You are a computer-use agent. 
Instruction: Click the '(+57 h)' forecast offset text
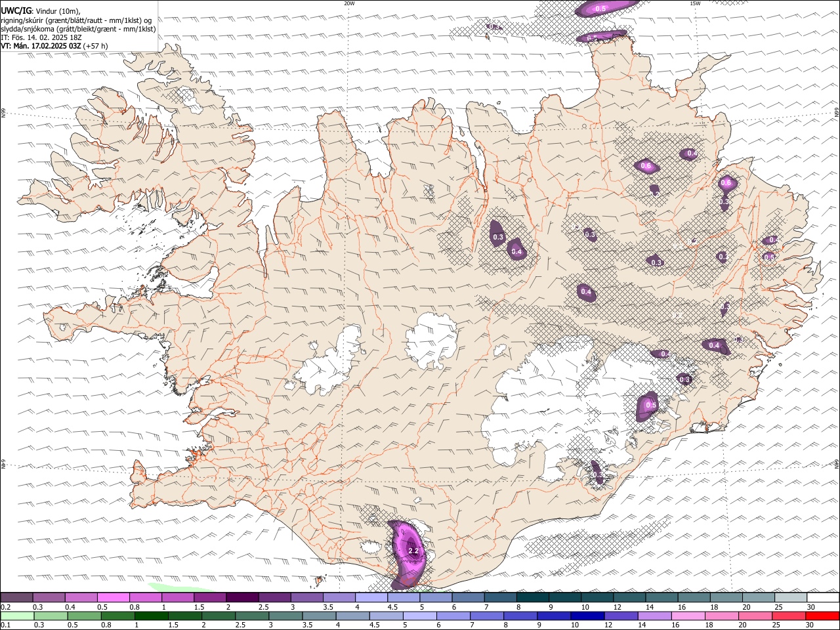tap(96, 46)
